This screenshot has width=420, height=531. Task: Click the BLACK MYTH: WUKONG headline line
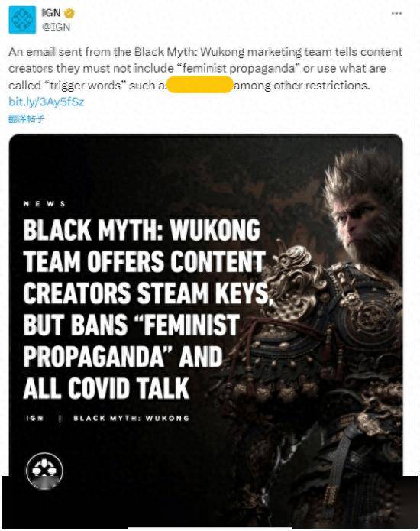coord(142,230)
